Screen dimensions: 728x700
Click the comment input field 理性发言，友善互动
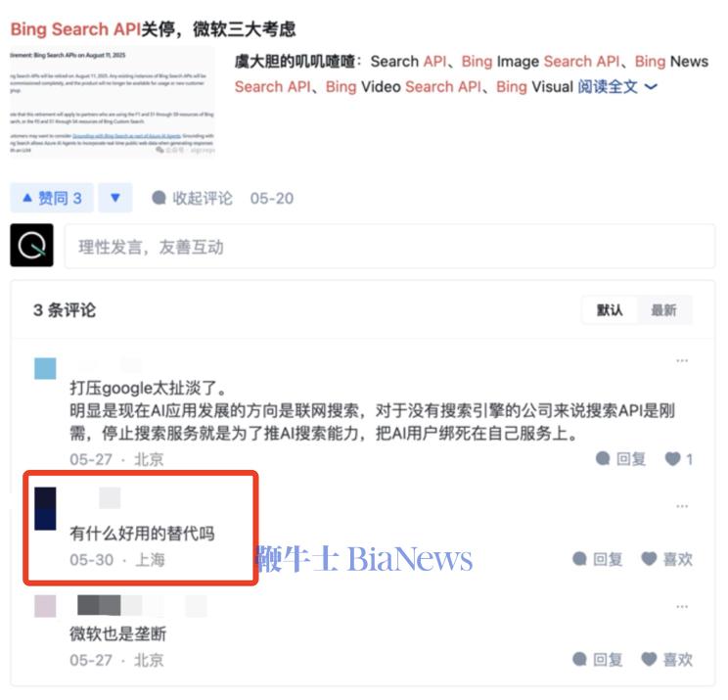(x=389, y=246)
